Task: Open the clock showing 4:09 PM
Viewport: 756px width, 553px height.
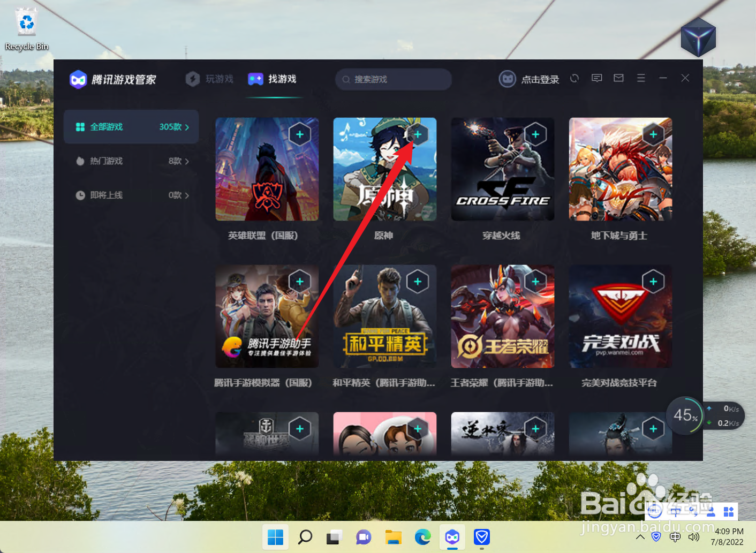Action: [728, 537]
